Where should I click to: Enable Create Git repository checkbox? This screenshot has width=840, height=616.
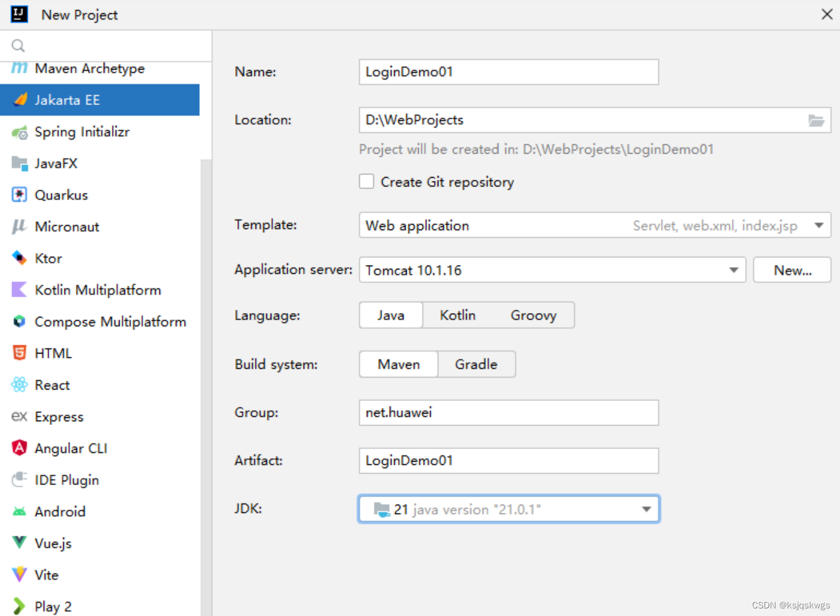pyautogui.click(x=367, y=182)
